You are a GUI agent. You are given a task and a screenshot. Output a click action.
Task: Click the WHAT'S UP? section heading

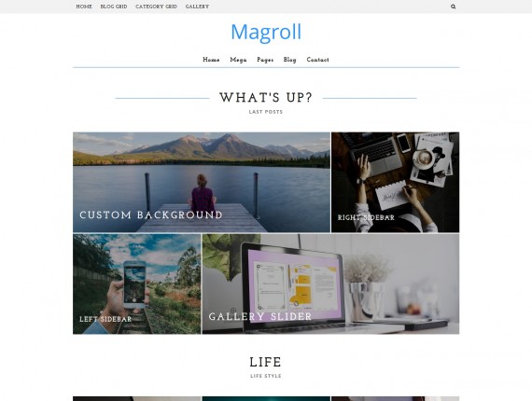tap(266, 98)
